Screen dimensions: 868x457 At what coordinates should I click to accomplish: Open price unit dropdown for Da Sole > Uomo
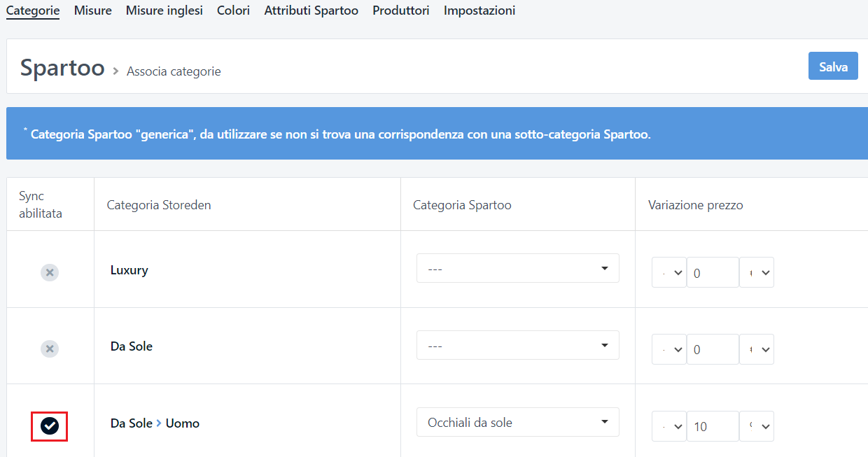pos(757,426)
